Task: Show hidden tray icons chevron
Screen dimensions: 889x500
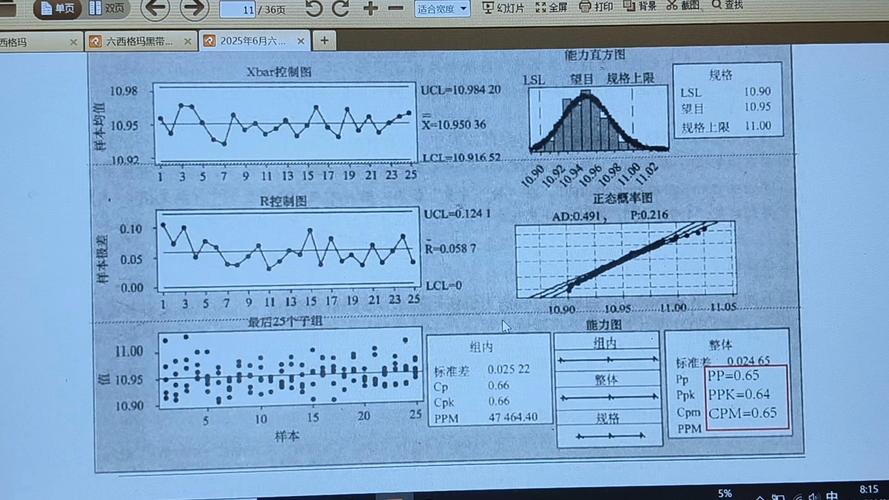Action: [x=760, y=497]
